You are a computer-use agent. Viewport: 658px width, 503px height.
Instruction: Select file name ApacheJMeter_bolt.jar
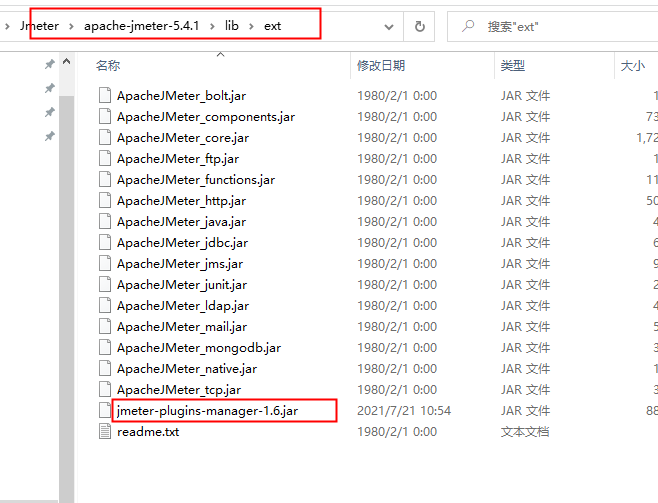coord(181,96)
